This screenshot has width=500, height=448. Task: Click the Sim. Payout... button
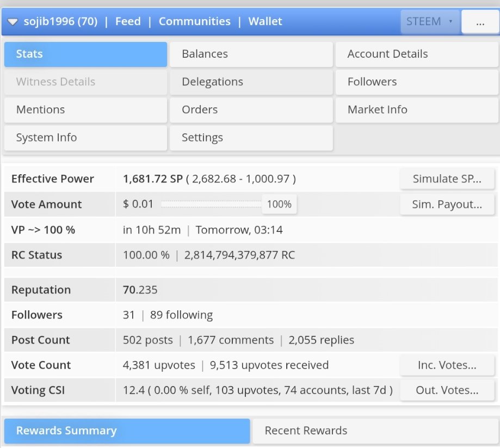tap(447, 204)
